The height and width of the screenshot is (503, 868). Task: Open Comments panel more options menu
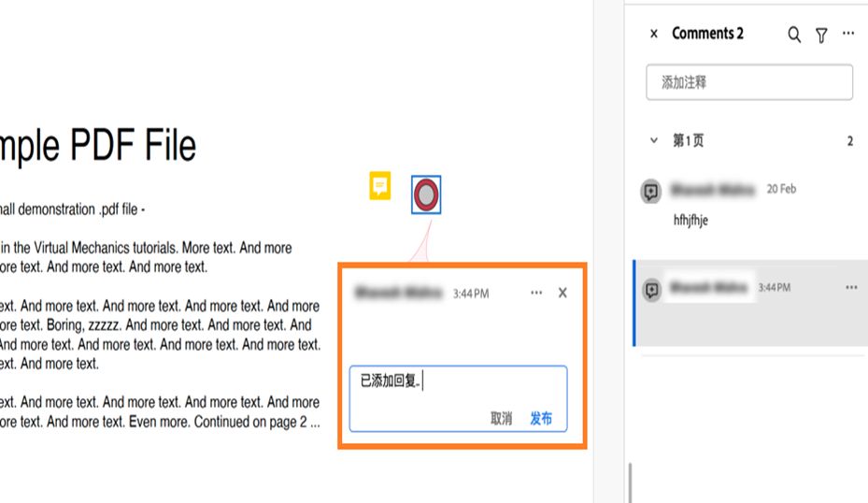pos(848,34)
